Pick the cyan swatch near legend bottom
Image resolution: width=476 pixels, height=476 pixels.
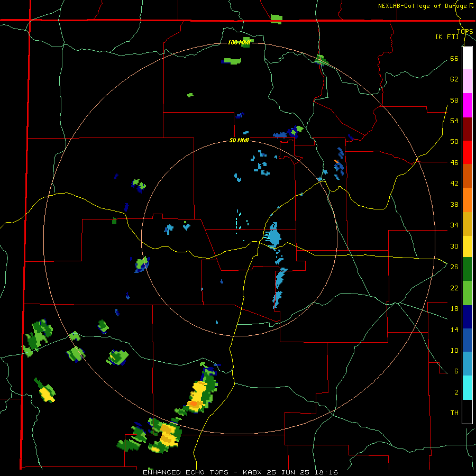467,388
